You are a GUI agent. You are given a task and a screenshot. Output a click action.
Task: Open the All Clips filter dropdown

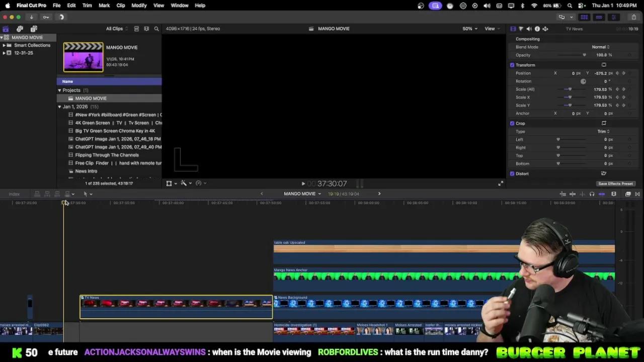pyautogui.click(x=117, y=29)
